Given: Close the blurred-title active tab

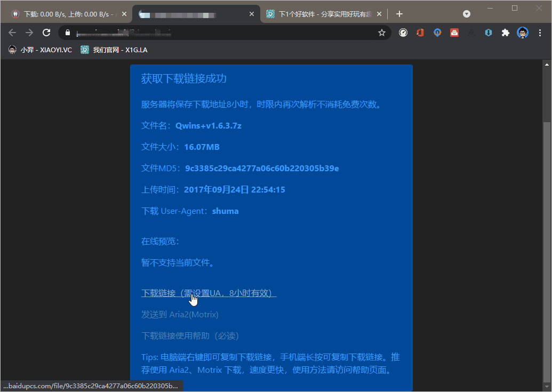Looking at the screenshot, I should pyautogui.click(x=252, y=14).
